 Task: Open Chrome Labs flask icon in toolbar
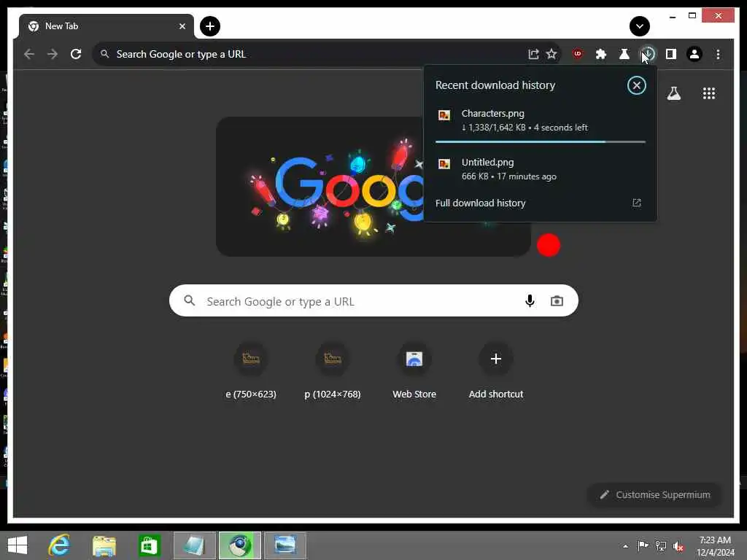coord(624,54)
